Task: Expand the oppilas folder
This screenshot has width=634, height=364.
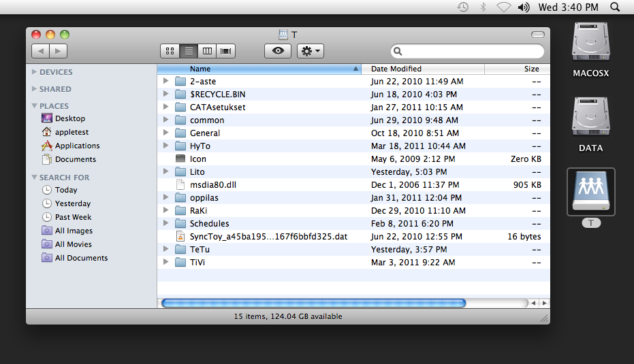Action: (x=165, y=197)
